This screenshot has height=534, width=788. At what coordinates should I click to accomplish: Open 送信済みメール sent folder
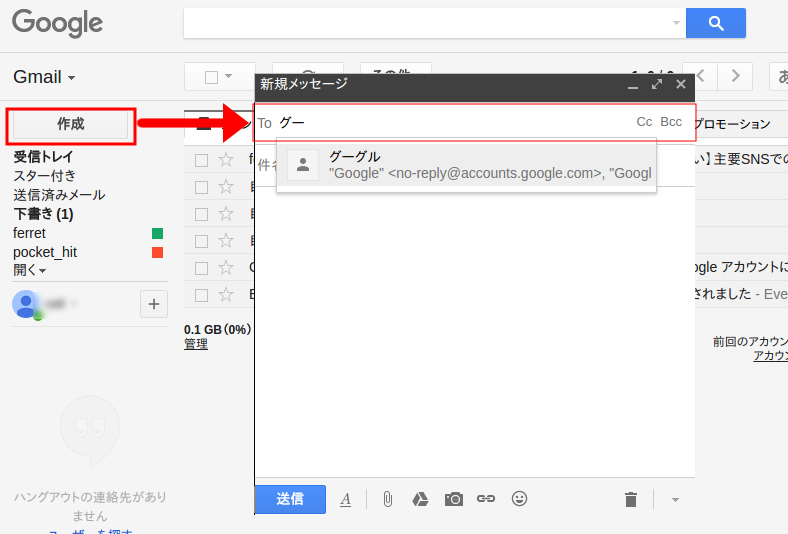[x=59, y=195]
